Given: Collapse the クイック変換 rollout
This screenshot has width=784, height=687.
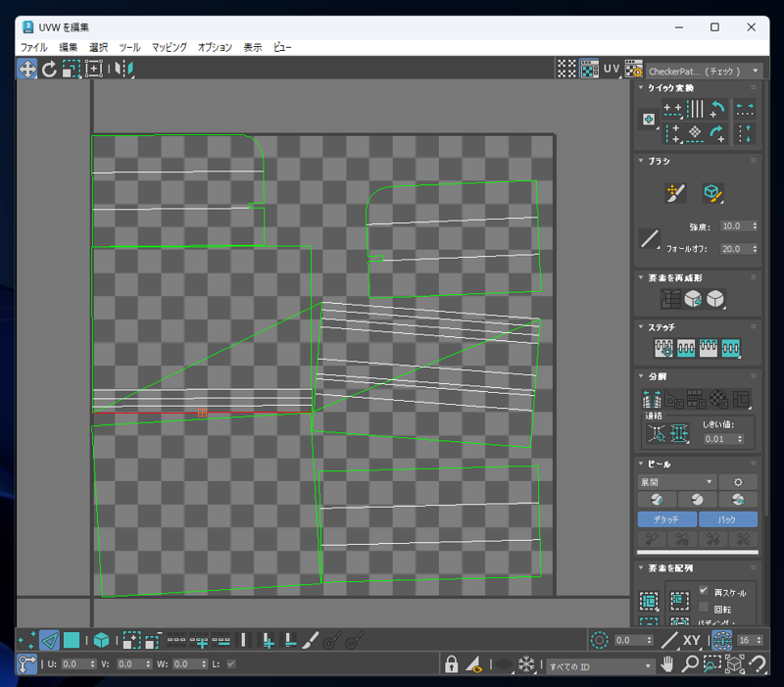Looking at the screenshot, I should (641, 87).
